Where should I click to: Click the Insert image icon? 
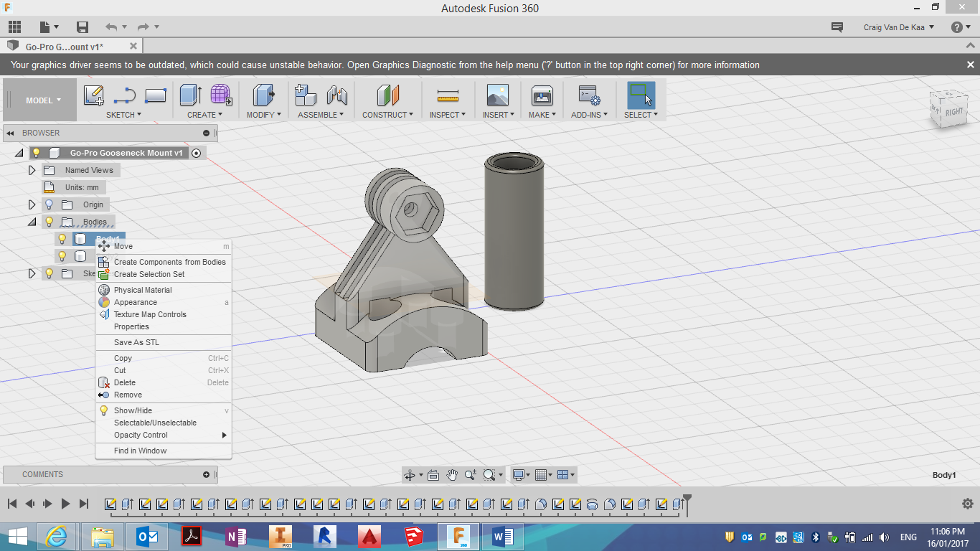point(497,95)
